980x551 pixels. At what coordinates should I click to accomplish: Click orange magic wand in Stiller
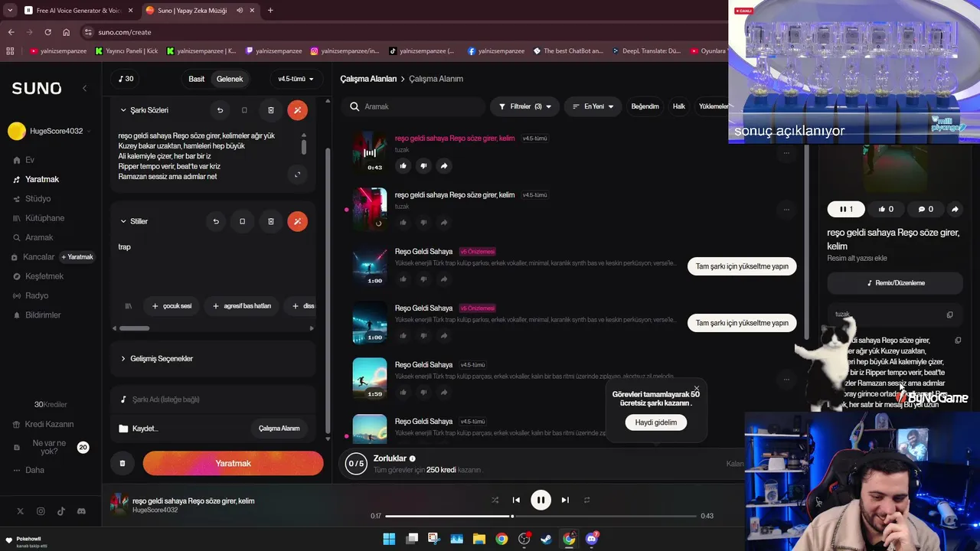(x=297, y=221)
